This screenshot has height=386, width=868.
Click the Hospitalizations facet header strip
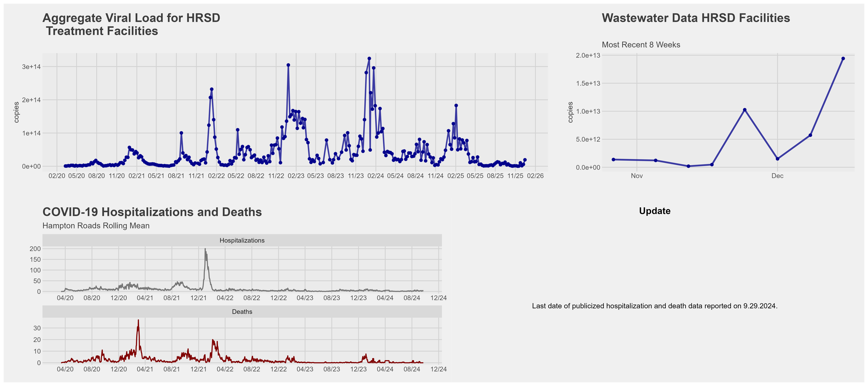[242, 240]
